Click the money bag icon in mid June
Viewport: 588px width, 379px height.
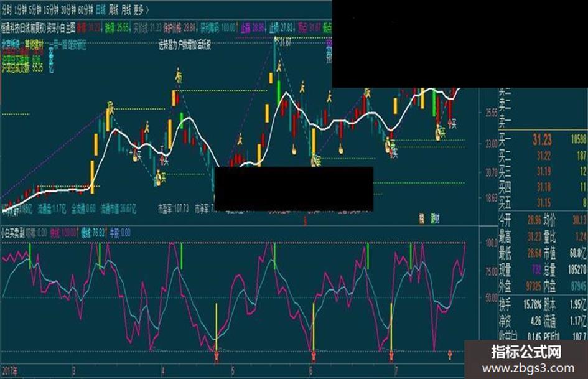click(x=341, y=149)
